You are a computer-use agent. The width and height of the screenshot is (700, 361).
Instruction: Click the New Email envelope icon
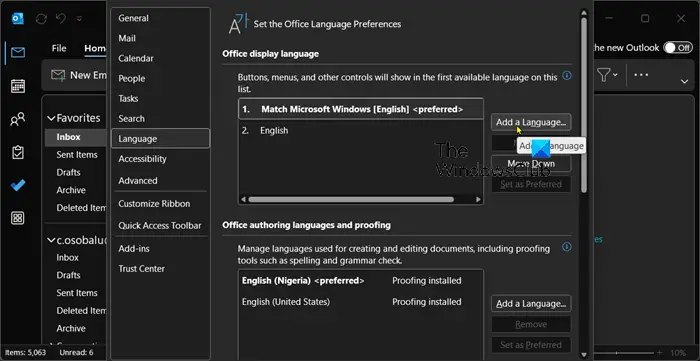pos(58,75)
